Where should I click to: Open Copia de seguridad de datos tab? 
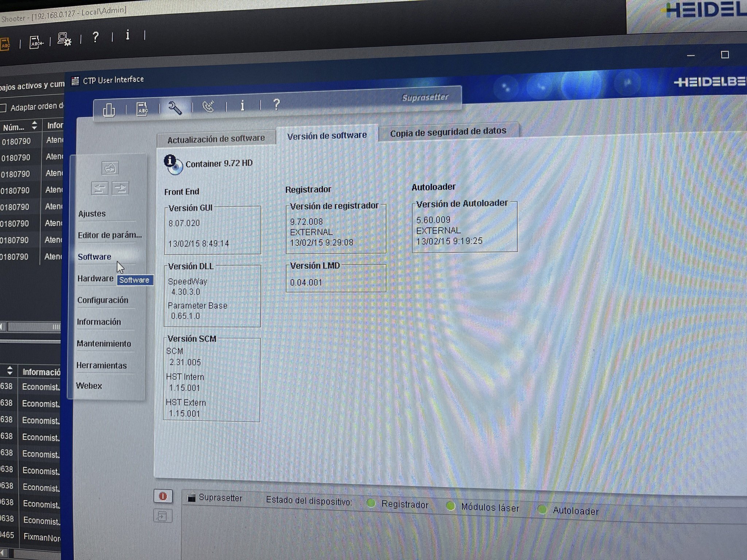[x=448, y=132]
